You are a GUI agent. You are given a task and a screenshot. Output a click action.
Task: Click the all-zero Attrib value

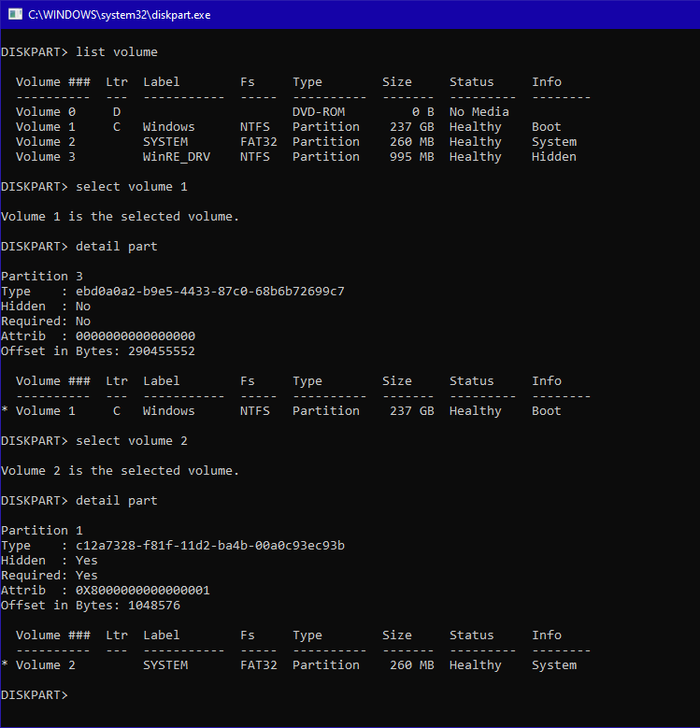click(x=136, y=336)
